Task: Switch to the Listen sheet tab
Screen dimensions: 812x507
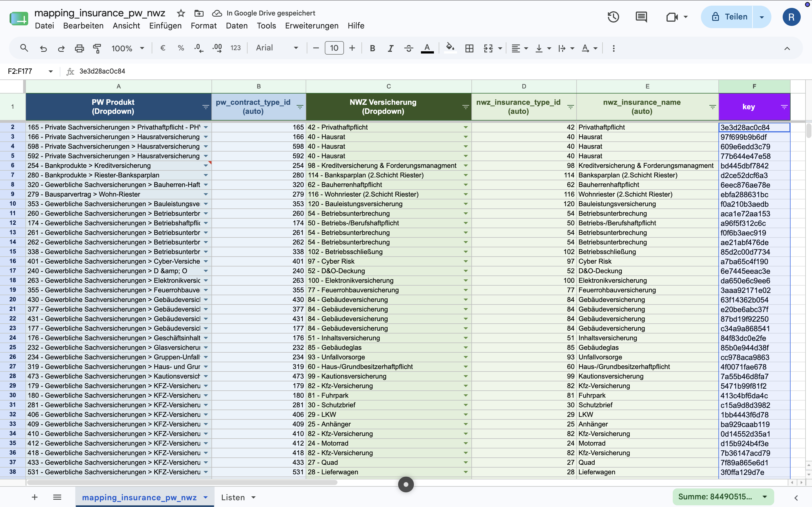Action: [238, 497]
